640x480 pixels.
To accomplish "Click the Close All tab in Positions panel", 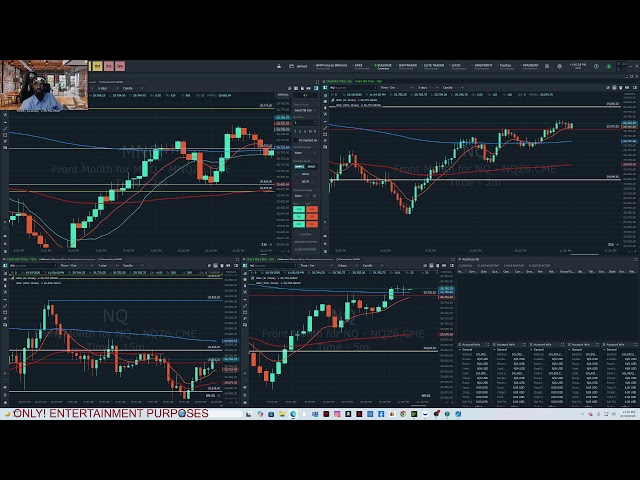I will click(465, 266).
